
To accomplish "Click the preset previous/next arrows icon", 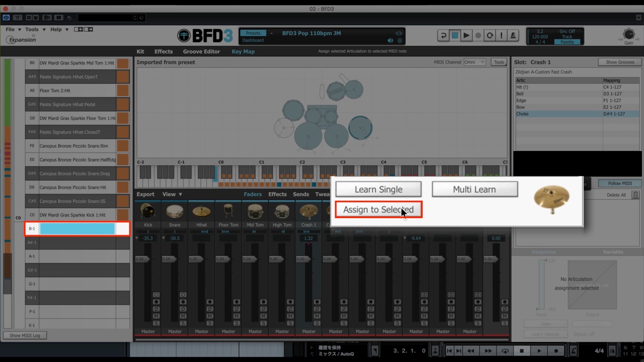I will click(x=399, y=33).
